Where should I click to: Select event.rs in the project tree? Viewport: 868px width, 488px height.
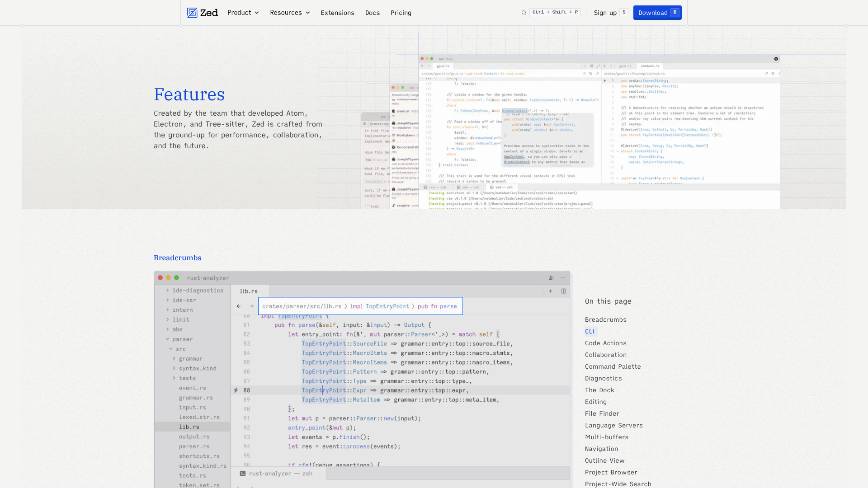(x=192, y=388)
